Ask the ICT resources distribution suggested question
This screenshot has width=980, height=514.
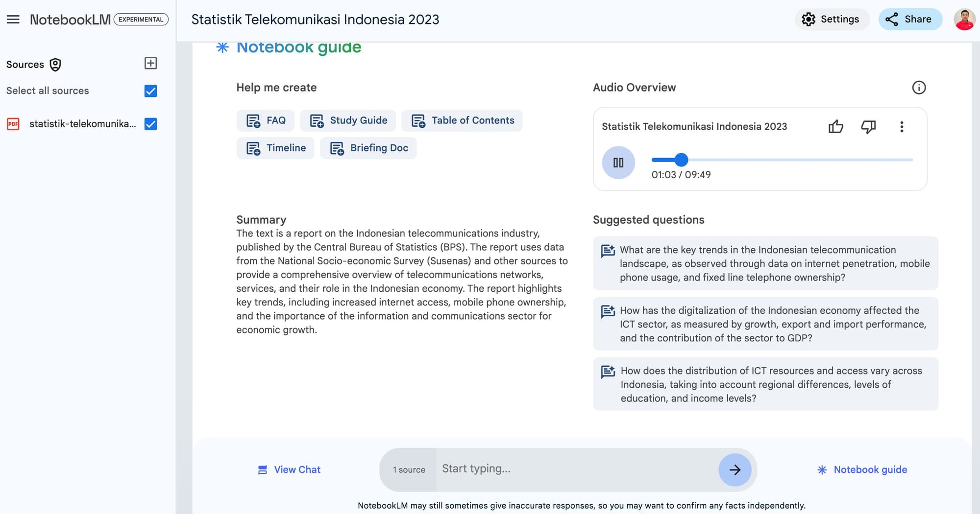click(x=765, y=384)
